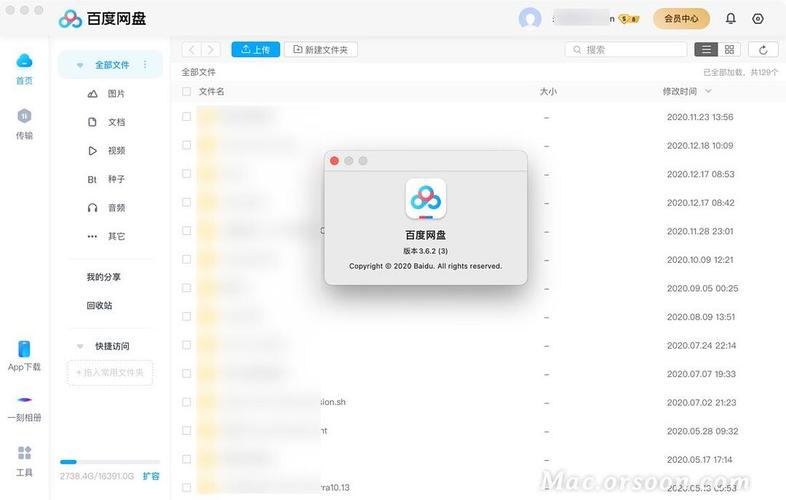Click the date 2020.07.02 21:23
Screen dimensions: 786x500
[x=701, y=402]
